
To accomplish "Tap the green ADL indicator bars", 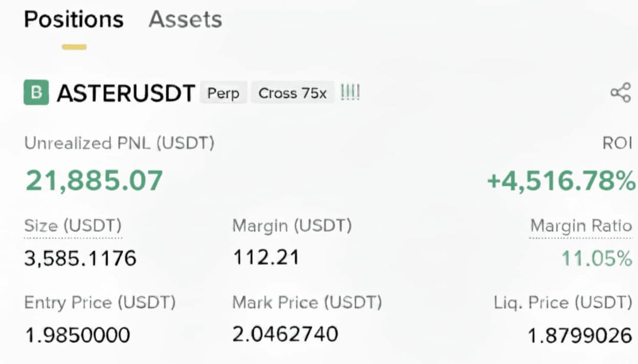I will [350, 93].
